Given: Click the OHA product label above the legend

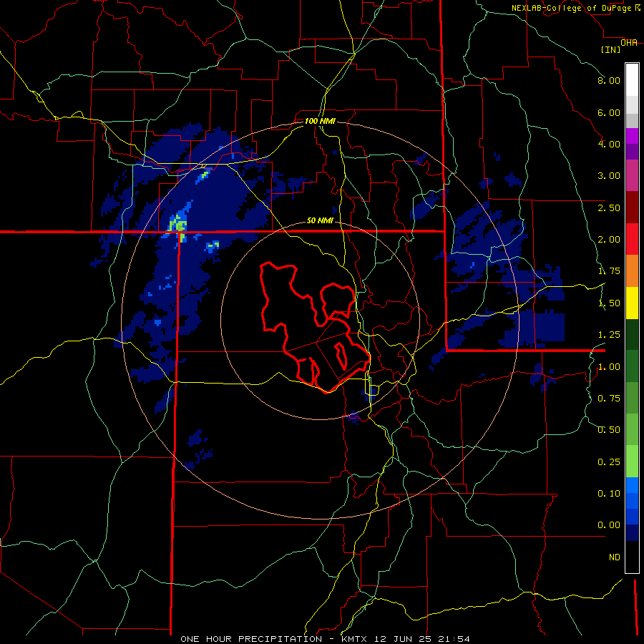Looking at the screenshot, I should (628, 42).
